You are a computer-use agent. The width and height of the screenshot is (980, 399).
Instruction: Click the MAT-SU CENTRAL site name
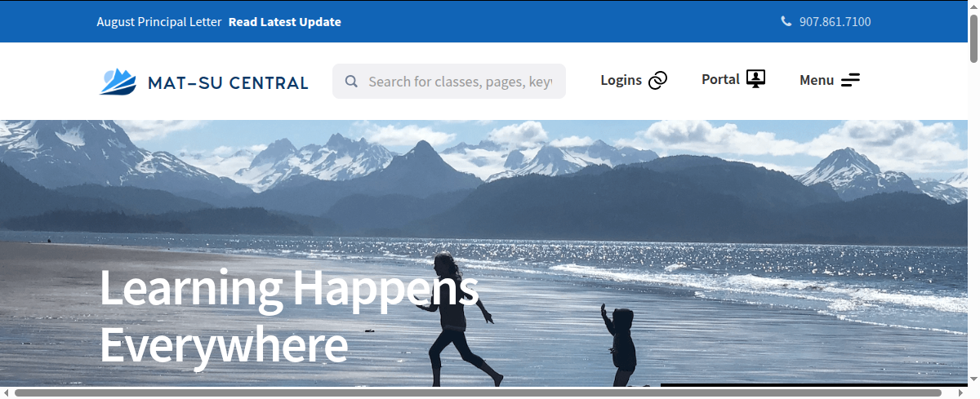[228, 82]
